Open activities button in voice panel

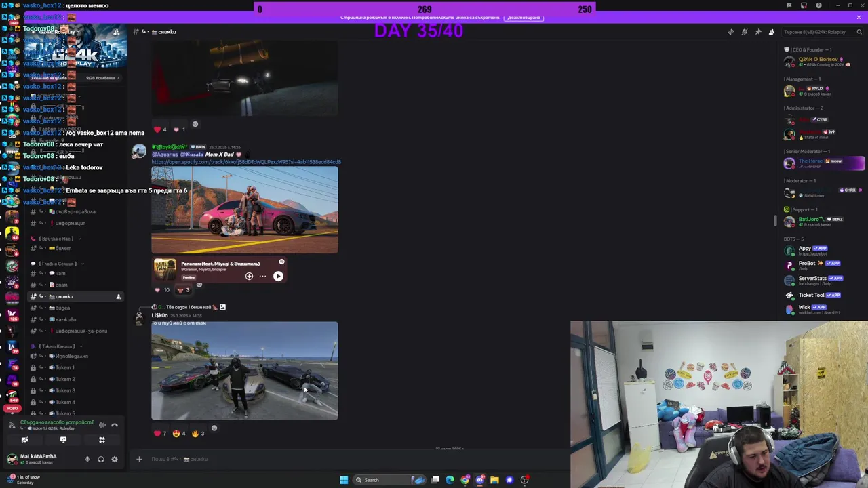[x=102, y=440]
